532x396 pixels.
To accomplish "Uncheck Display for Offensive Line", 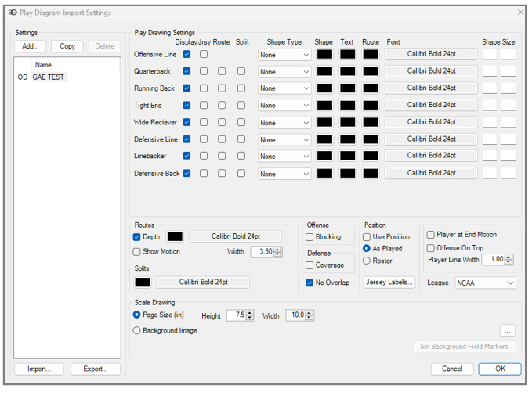I will [x=186, y=54].
